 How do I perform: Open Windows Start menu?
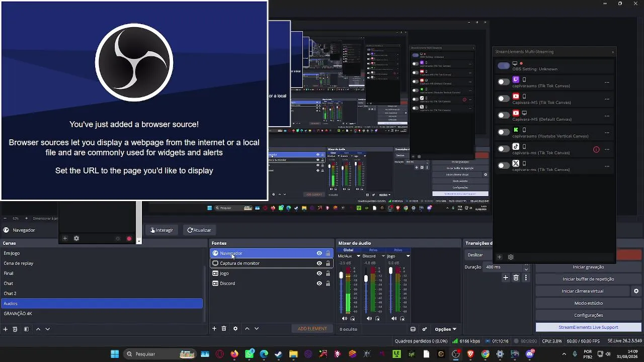[115, 354]
